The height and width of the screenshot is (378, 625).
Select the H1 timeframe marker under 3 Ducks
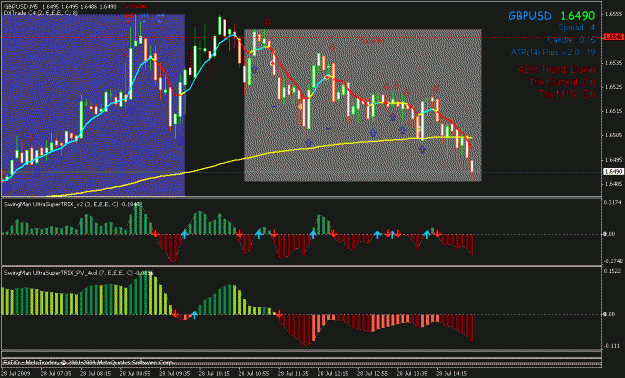(145, 16)
